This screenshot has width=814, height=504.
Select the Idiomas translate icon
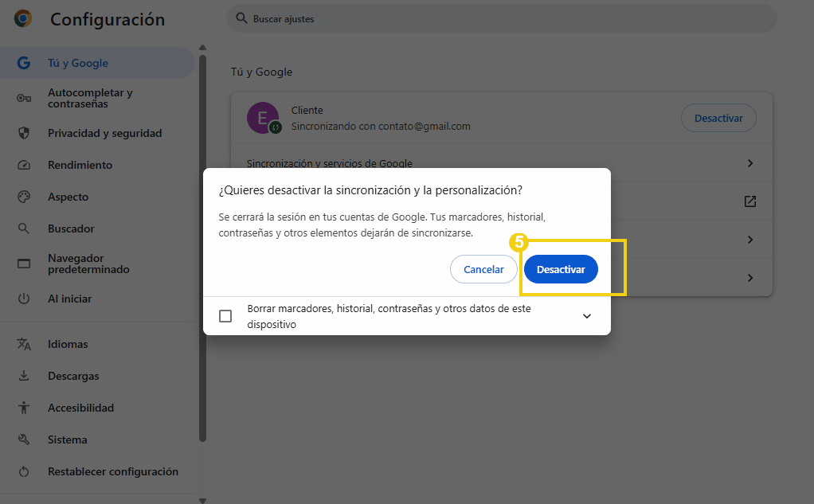24,344
